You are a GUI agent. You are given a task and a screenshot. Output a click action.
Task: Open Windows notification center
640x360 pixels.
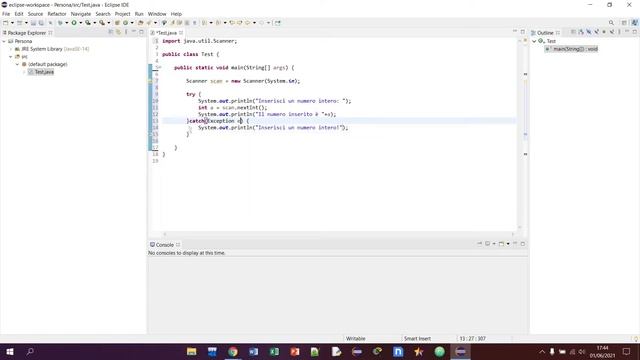pyautogui.click(x=627, y=351)
